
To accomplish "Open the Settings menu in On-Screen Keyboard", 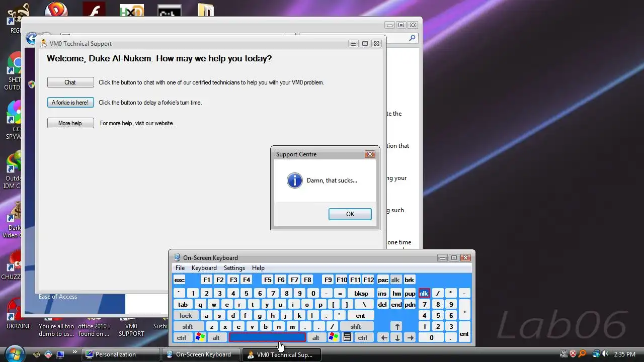I will pos(234,268).
